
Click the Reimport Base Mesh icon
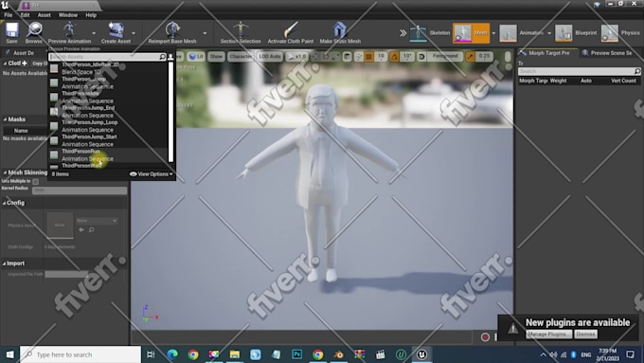[x=172, y=33]
